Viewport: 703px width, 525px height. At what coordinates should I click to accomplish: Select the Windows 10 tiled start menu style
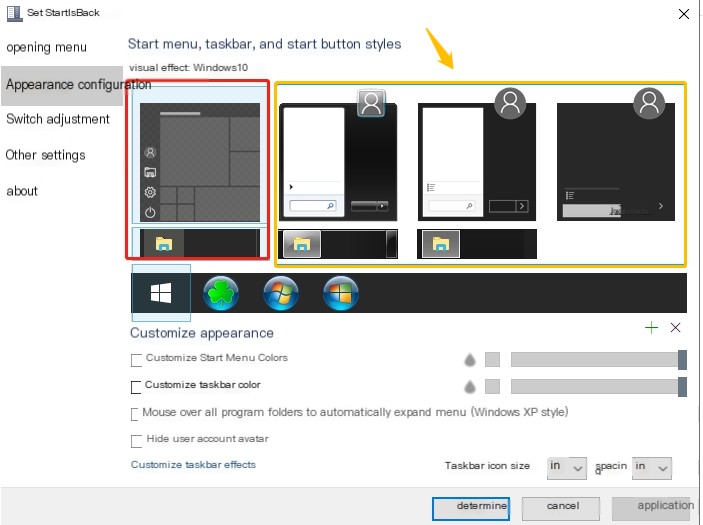point(200,162)
